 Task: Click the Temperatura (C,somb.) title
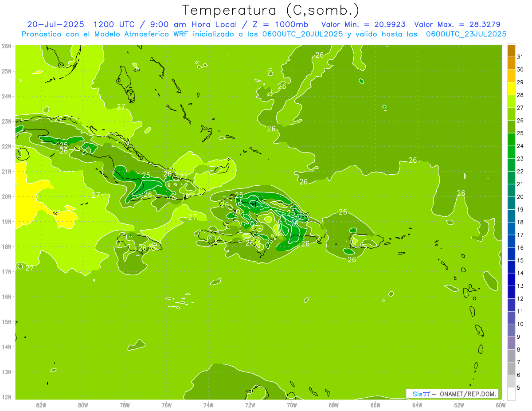tap(271, 10)
